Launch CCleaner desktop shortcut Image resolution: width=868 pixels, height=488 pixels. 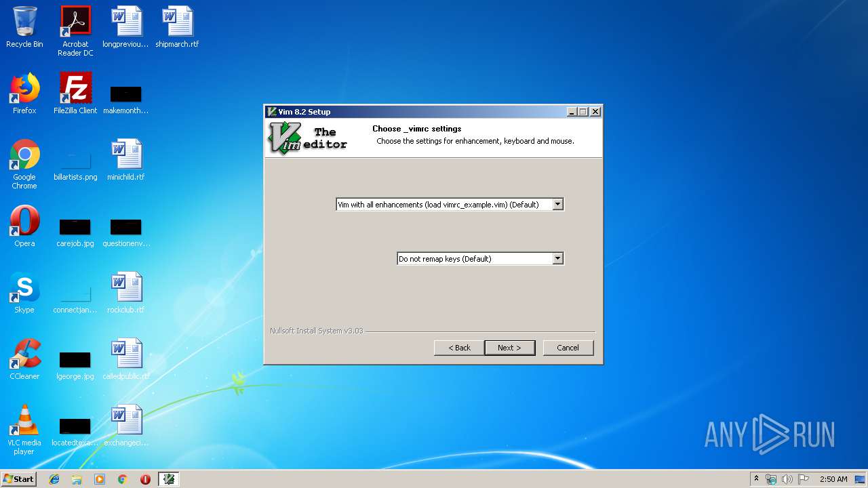(24, 359)
